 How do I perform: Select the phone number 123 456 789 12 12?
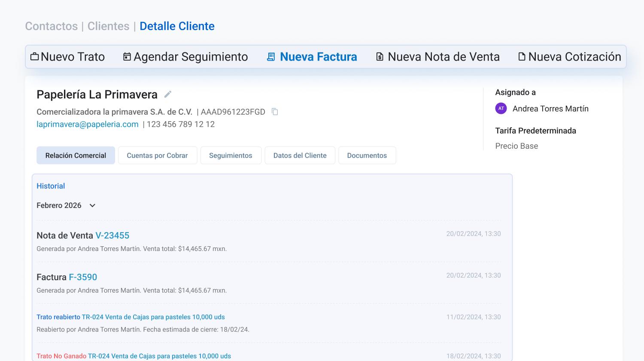click(181, 124)
